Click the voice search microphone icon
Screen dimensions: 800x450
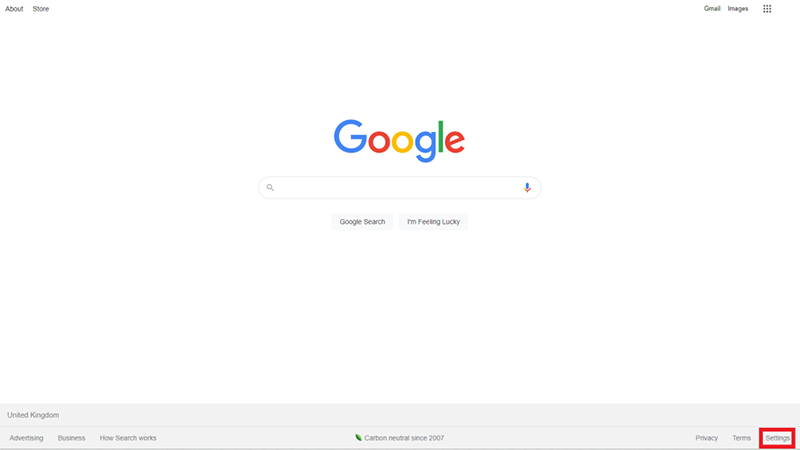tap(527, 188)
